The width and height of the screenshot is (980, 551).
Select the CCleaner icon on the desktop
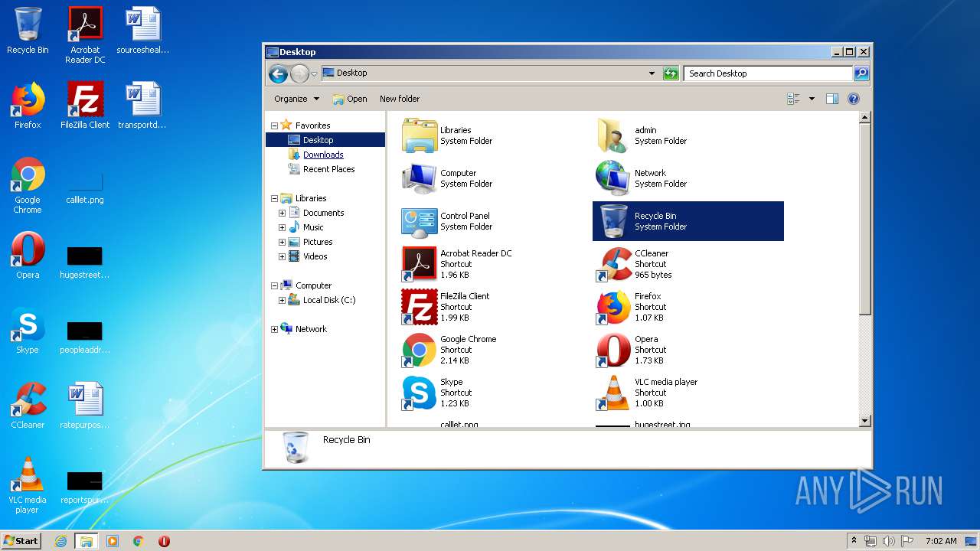[x=28, y=399]
